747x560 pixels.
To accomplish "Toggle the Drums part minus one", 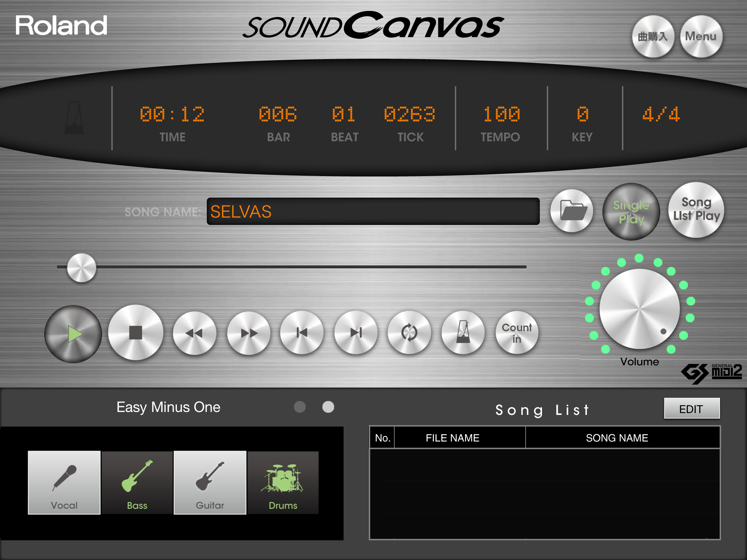I will click(x=283, y=483).
